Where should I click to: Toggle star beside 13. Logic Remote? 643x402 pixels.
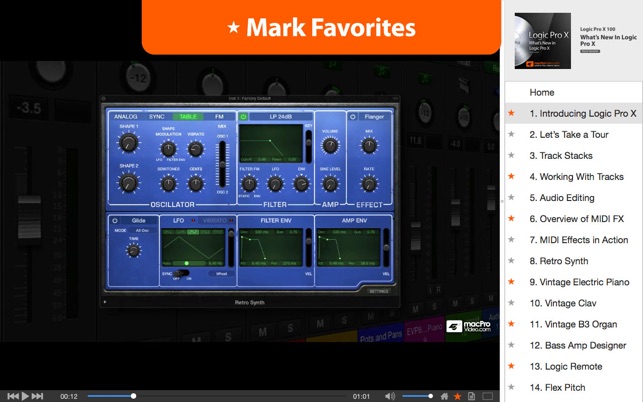coord(511,366)
